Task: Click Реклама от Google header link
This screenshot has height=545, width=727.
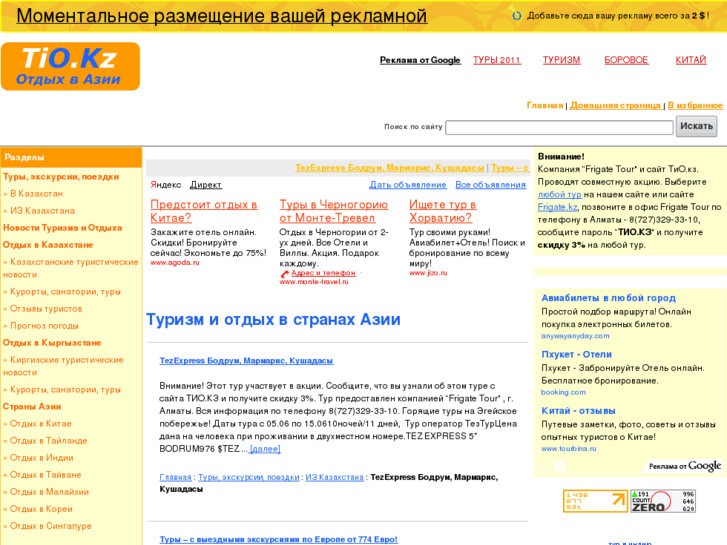Action: tap(420, 60)
